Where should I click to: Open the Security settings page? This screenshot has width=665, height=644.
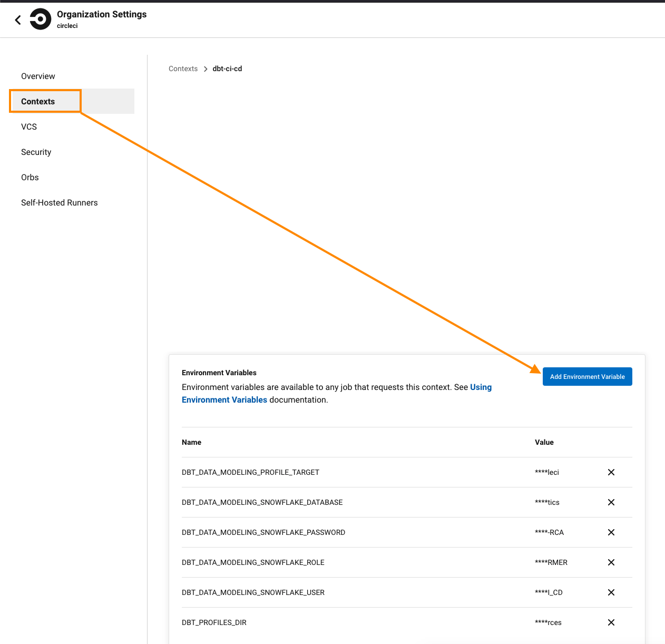pyautogui.click(x=36, y=152)
